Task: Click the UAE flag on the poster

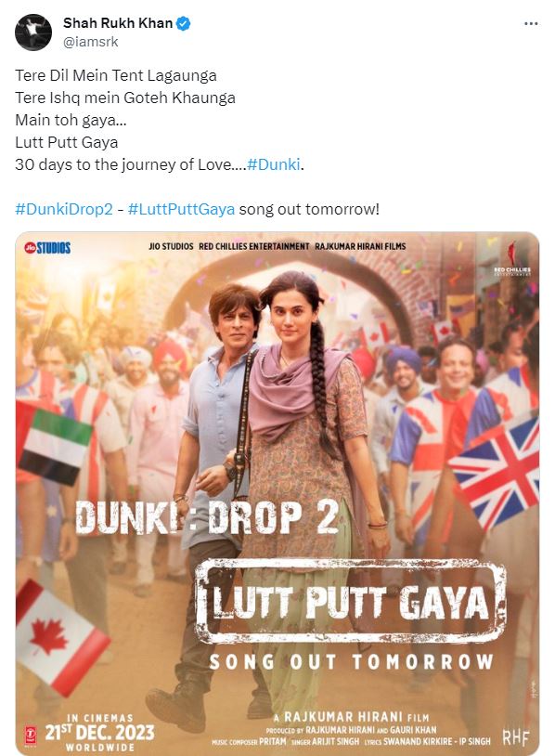Action: (x=54, y=441)
